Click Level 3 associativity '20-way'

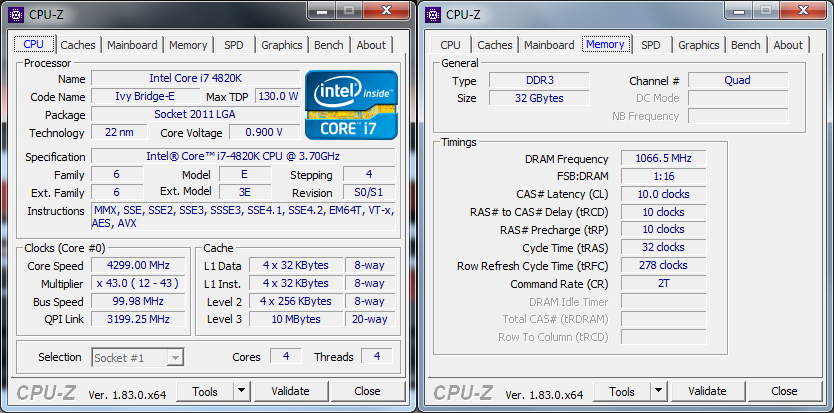370,319
